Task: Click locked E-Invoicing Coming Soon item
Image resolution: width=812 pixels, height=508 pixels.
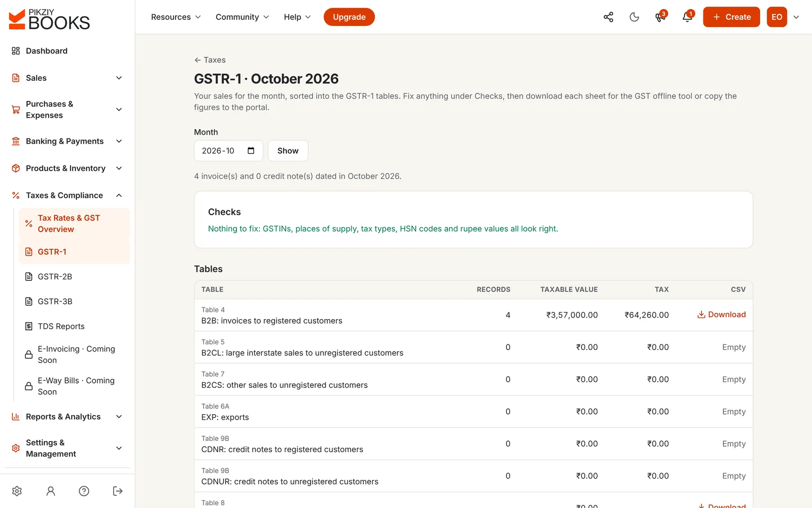Action: point(74,355)
